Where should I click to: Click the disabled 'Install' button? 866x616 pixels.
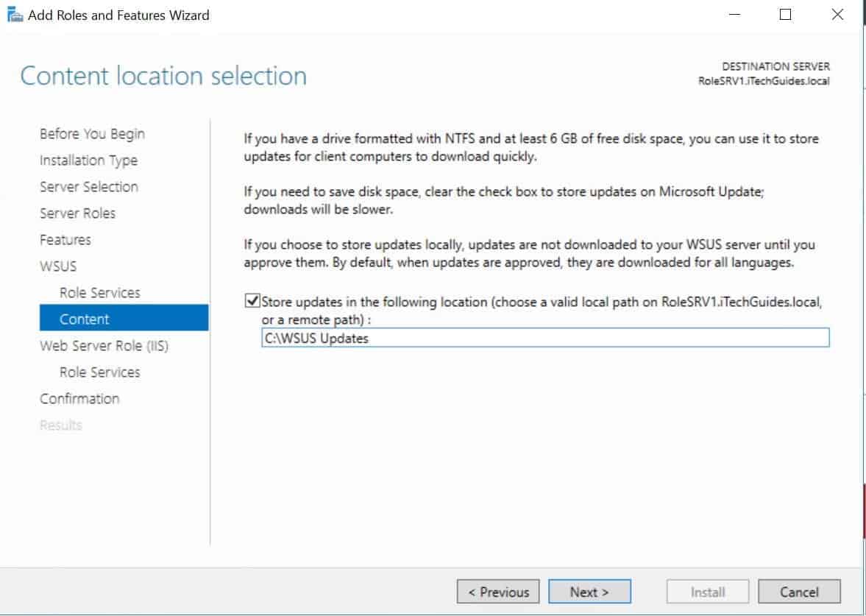(707, 591)
